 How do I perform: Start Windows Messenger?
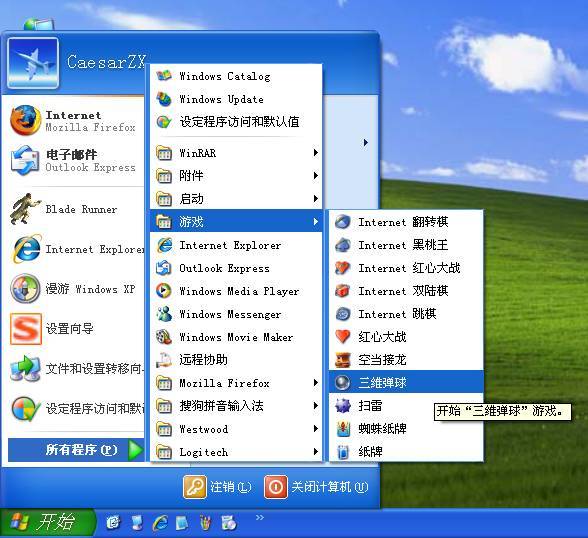(236, 314)
